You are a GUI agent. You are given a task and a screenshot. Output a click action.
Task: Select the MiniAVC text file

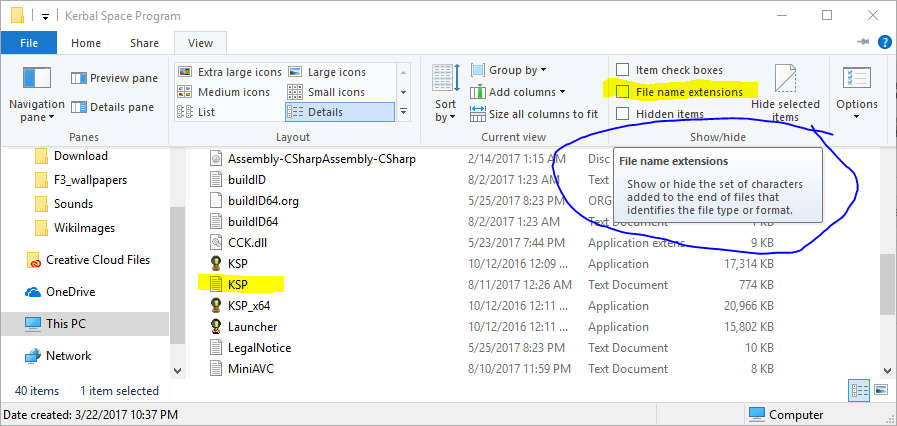[x=251, y=368]
